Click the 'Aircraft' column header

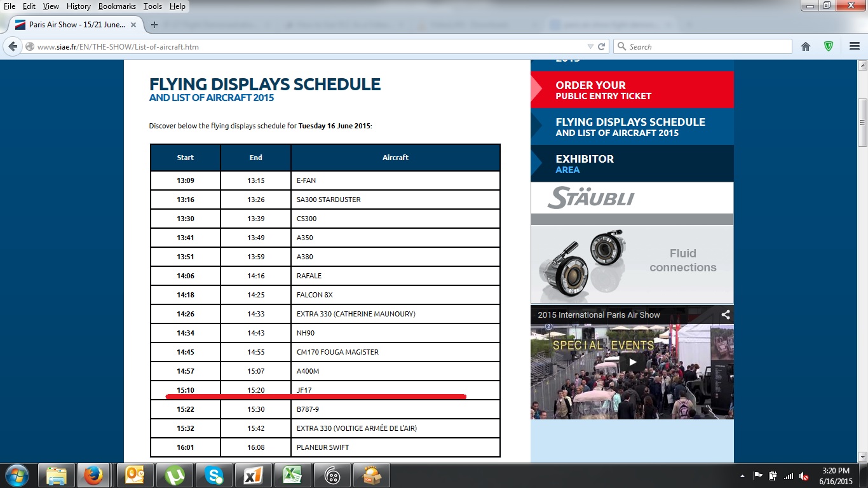pyautogui.click(x=395, y=158)
